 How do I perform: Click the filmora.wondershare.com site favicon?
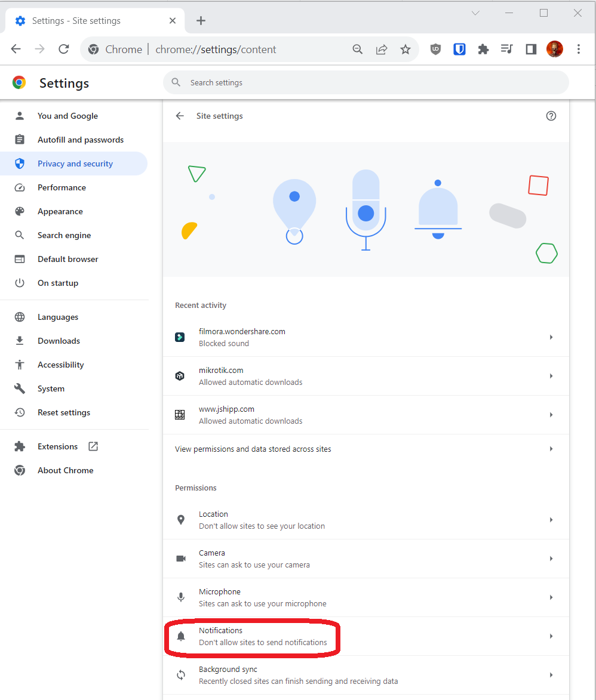180,337
